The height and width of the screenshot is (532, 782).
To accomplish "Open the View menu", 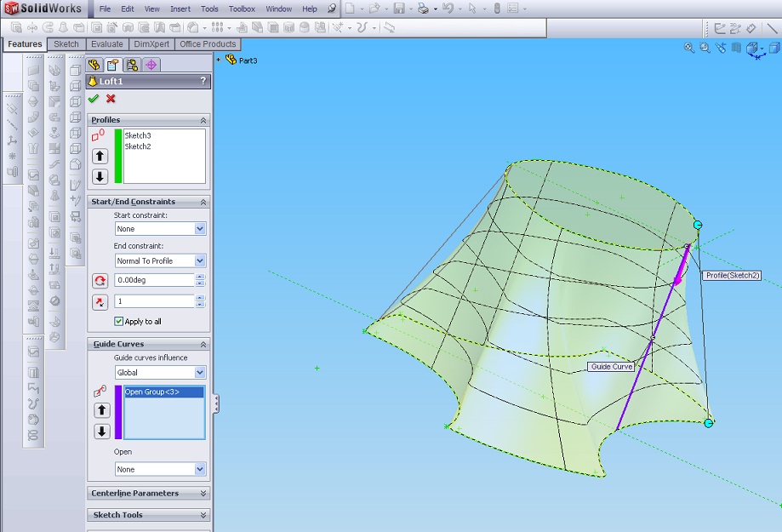I will pos(152,9).
